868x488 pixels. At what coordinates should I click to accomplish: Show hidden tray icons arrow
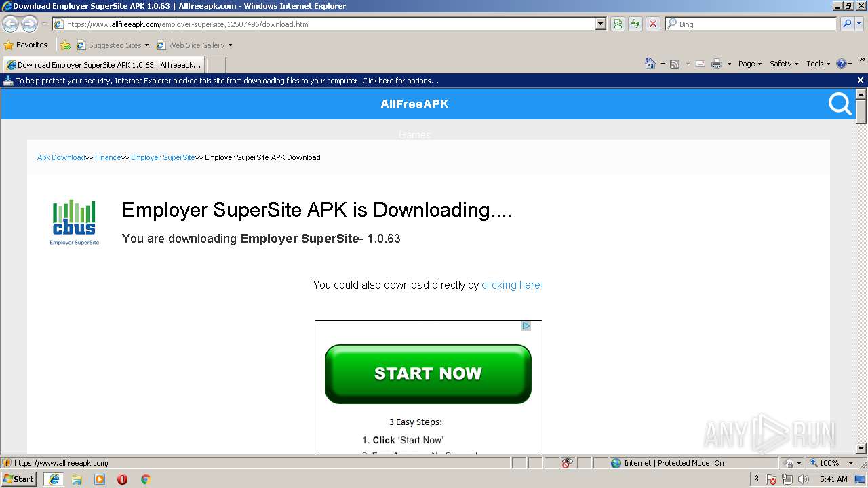tap(756, 479)
